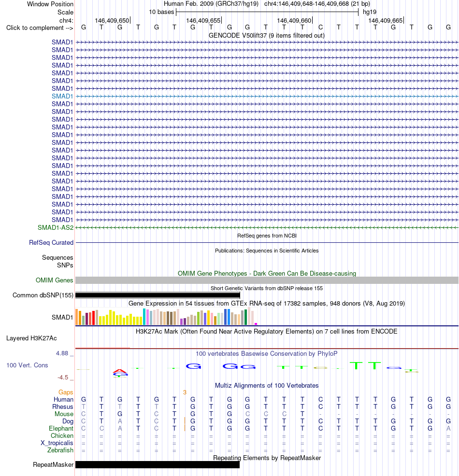Viewport: 459px width, 476px height.
Task: Click the OMIM Genes label
Action: tap(55, 280)
